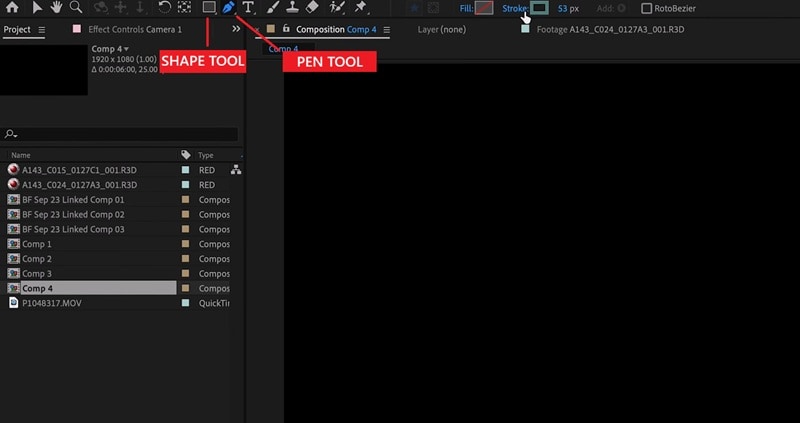Select the Hand tool
The image size is (800, 423).
point(56,7)
